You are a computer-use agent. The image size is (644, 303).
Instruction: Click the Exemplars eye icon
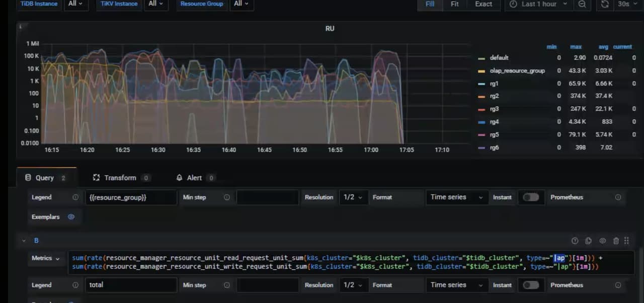[x=71, y=217]
